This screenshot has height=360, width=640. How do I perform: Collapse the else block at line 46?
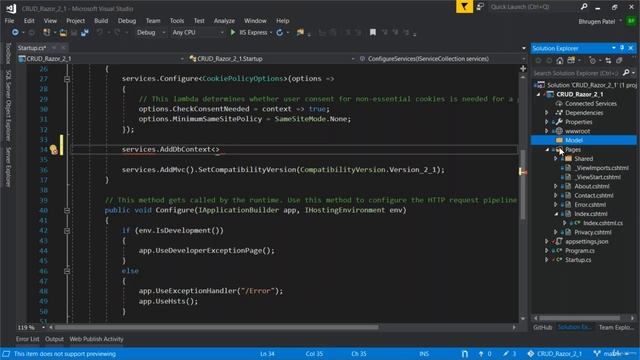pyautogui.click(x=67, y=271)
